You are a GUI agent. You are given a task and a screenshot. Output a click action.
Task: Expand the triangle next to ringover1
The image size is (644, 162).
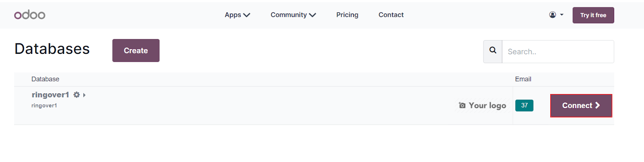84,95
